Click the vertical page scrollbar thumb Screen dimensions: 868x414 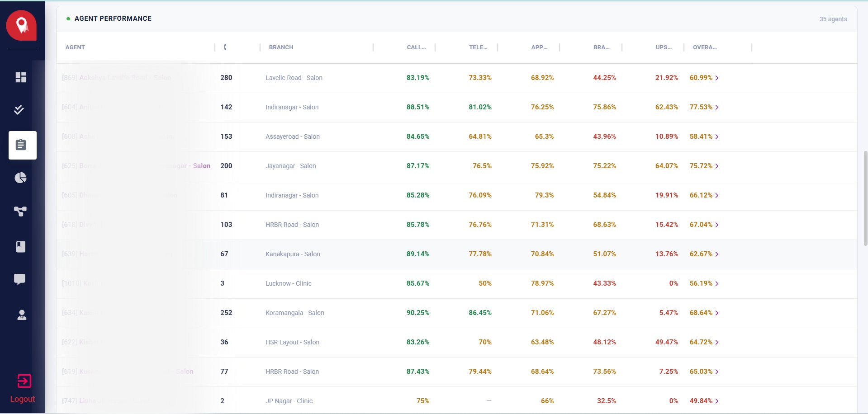coord(866,198)
